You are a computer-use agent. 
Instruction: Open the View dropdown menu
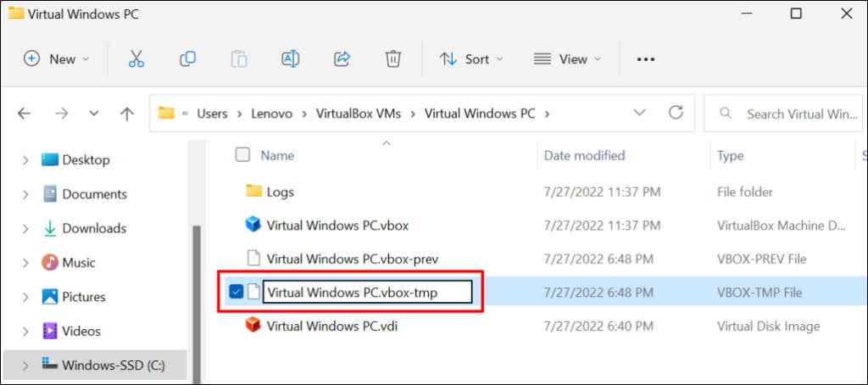click(567, 59)
